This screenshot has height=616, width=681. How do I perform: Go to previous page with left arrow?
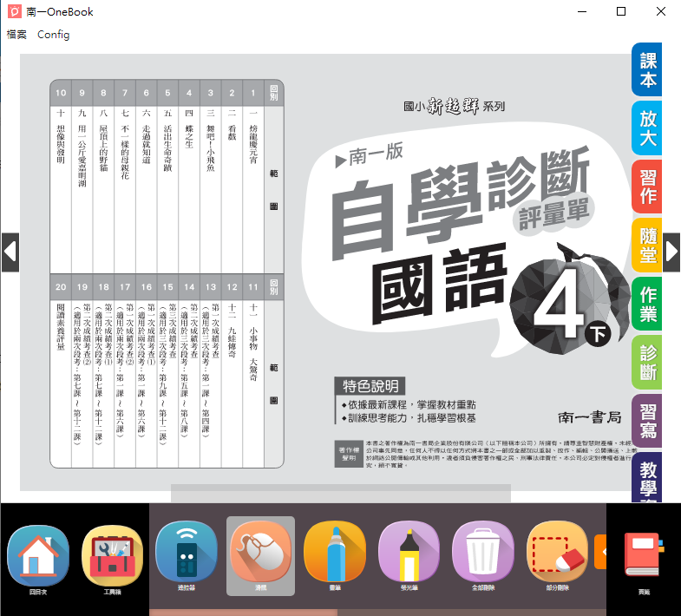click(10, 252)
